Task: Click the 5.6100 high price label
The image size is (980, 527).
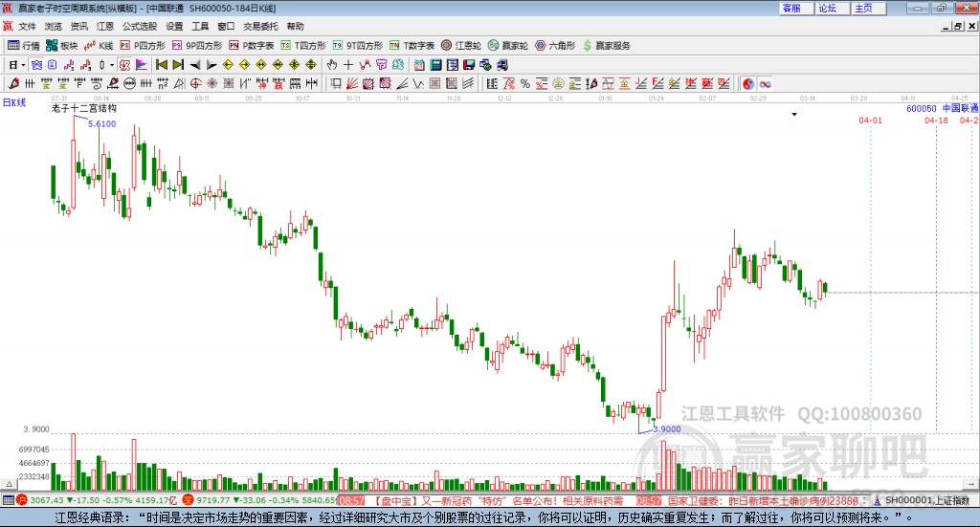Action: click(101, 123)
